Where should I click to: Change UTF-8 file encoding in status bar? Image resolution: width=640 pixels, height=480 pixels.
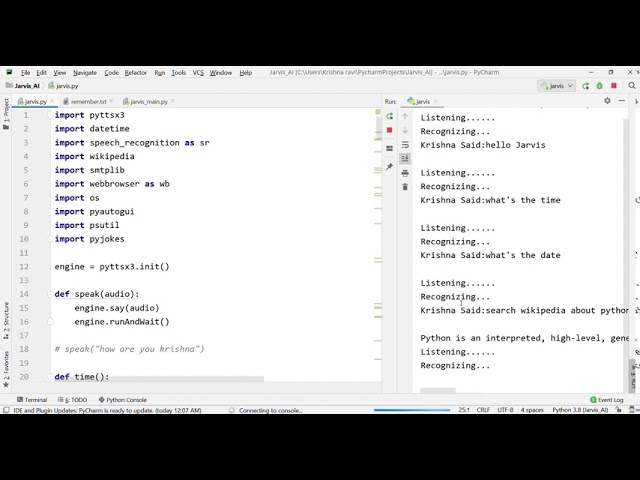pos(505,410)
